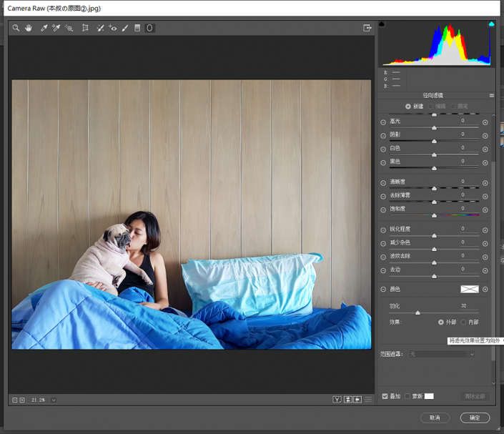The height and width of the screenshot is (434, 504).
Task: Activate the Red Eye Removal tool
Action: pos(112,28)
